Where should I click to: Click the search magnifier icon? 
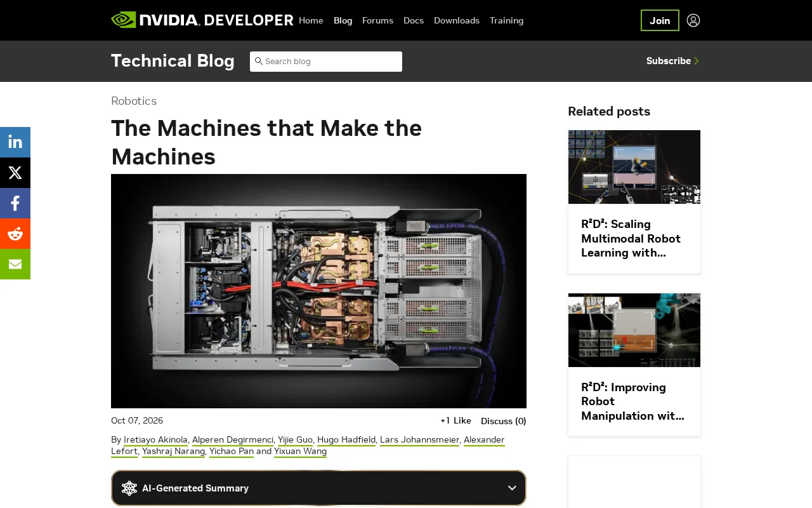click(x=259, y=61)
